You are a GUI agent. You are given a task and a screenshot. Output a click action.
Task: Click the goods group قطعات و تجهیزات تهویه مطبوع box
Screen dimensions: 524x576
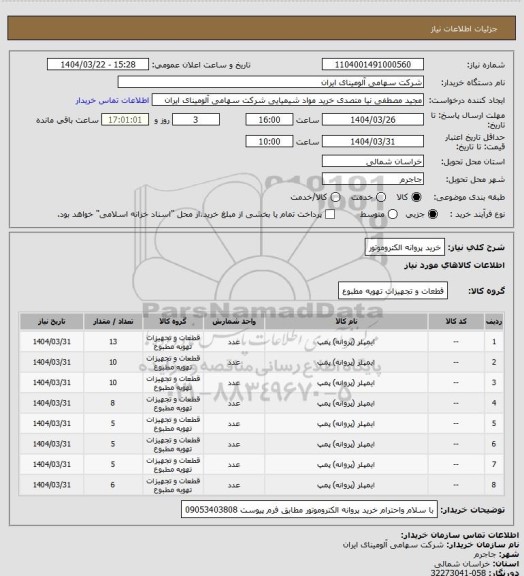tap(393, 291)
